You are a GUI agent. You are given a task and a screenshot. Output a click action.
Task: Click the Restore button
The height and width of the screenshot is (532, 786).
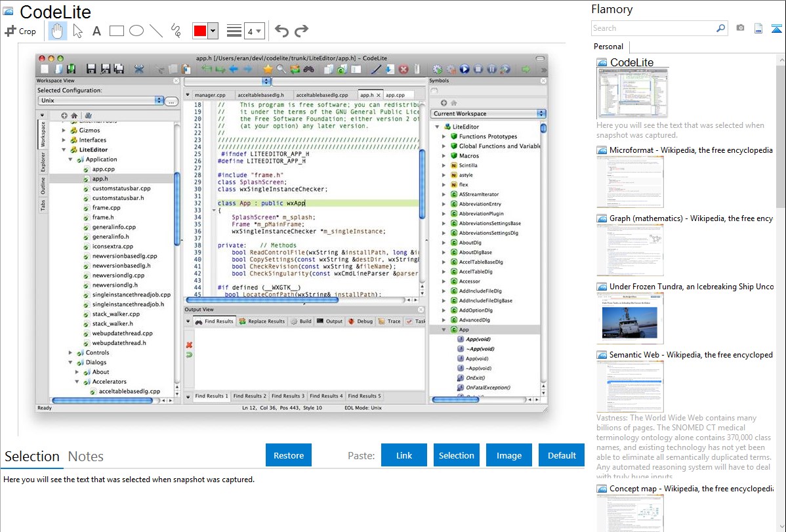tap(289, 455)
